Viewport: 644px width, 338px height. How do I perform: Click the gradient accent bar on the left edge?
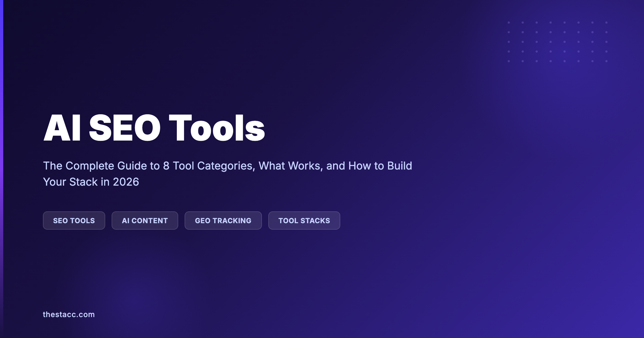(2, 169)
